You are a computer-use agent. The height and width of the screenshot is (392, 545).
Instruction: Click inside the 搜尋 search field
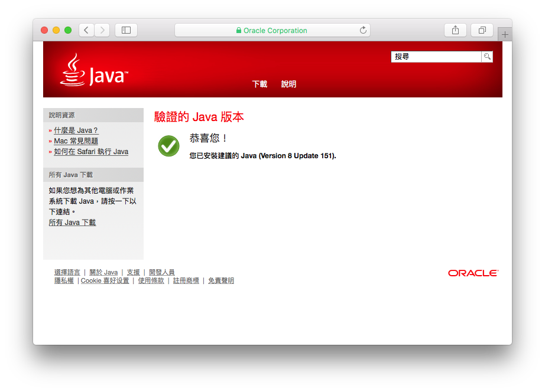point(436,57)
